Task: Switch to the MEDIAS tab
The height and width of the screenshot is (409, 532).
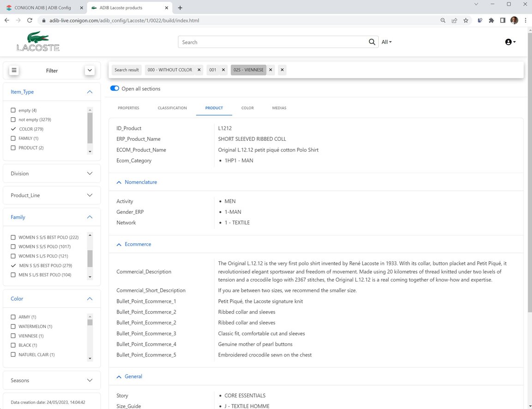Action: 279,108
